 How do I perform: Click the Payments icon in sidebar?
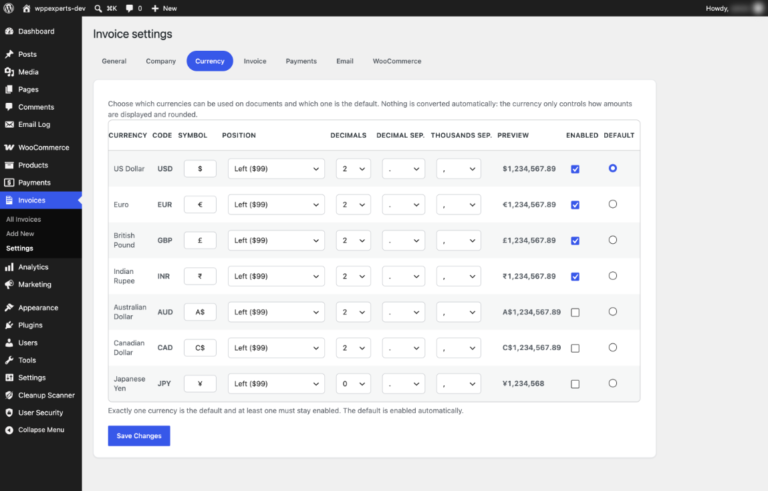point(9,183)
